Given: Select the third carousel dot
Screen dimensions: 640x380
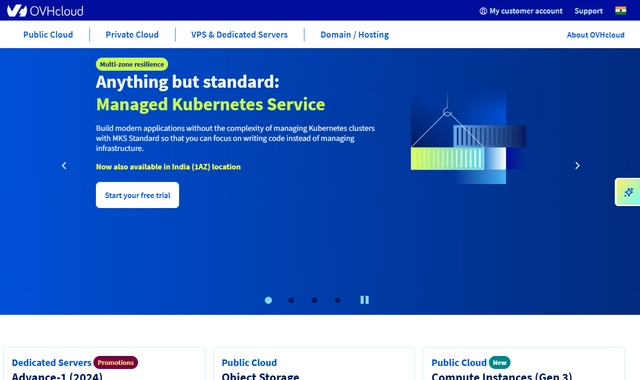Looking at the screenshot, I should [314, 300].
